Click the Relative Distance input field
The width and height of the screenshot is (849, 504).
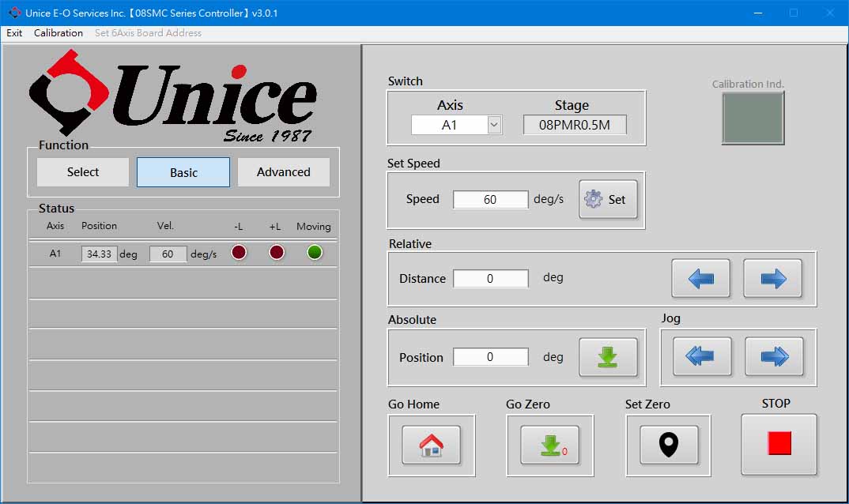491,278
